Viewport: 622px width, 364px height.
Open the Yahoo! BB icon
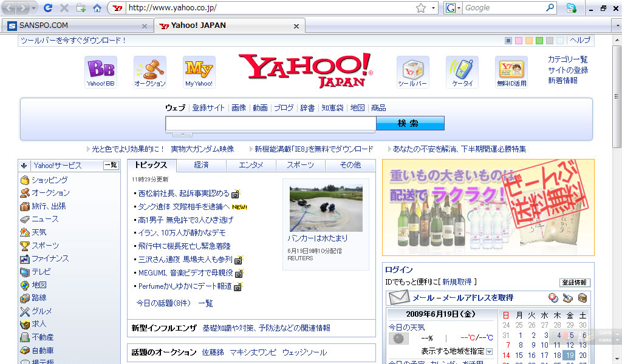coord(101,72)
